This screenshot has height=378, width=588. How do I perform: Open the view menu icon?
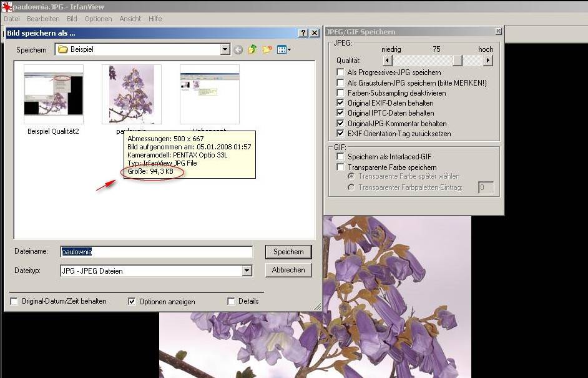point(284,49)
